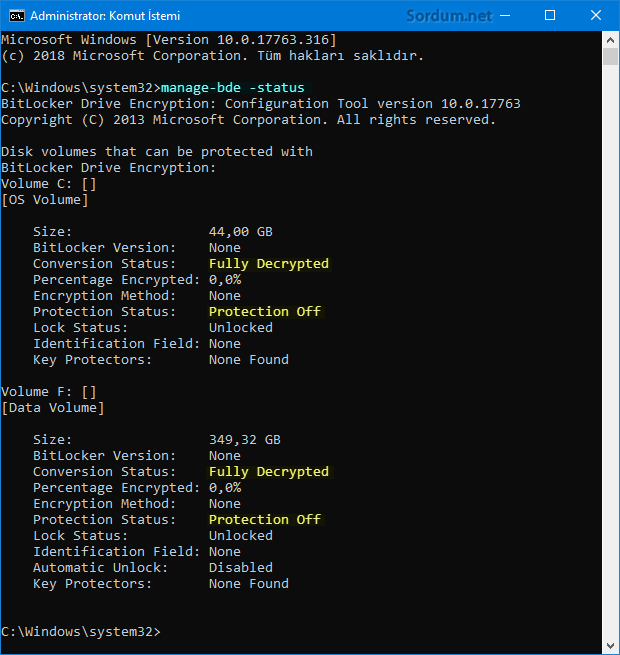Viewport: 620px width, 655px height.
Task: Click the 'Administrator: Komut İstemi' title text
Action: tap(105, 16)
